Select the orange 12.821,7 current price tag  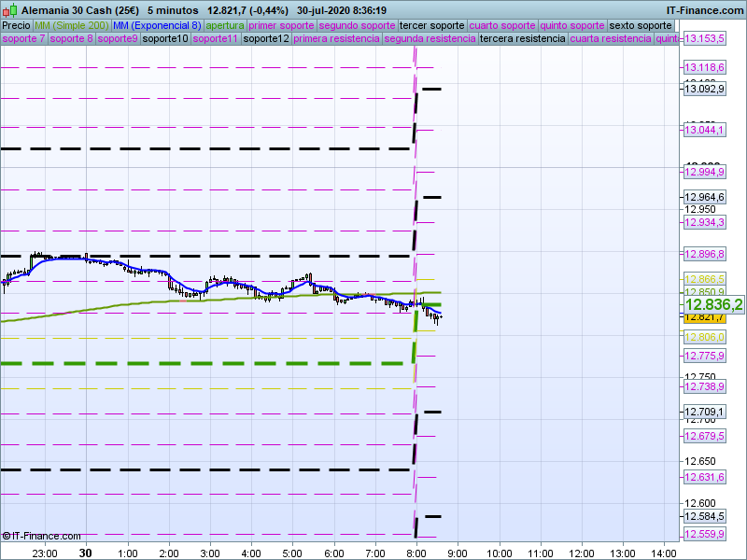[x=704, y=318]
